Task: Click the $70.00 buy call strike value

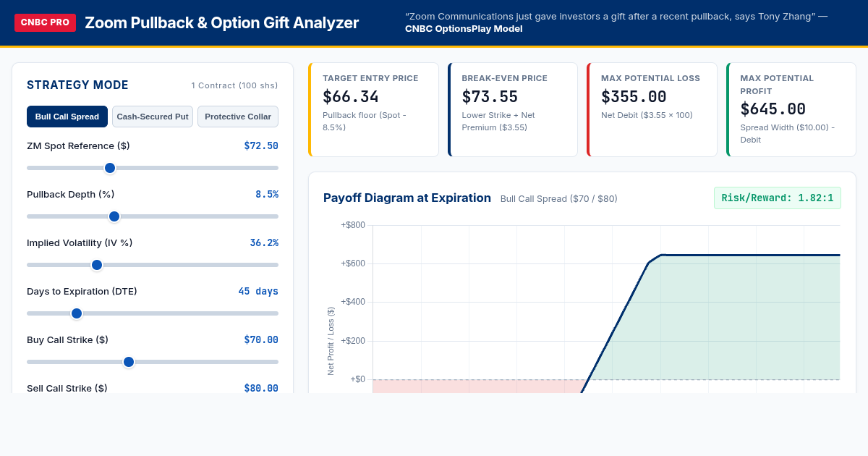Action: (x=261, y=339)
